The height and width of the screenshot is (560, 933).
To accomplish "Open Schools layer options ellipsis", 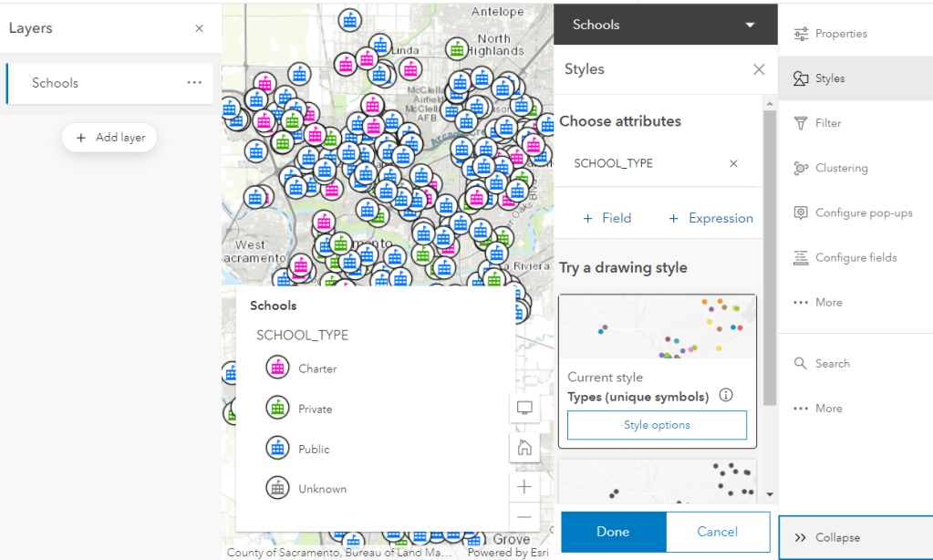I will (x=194, y=83).
